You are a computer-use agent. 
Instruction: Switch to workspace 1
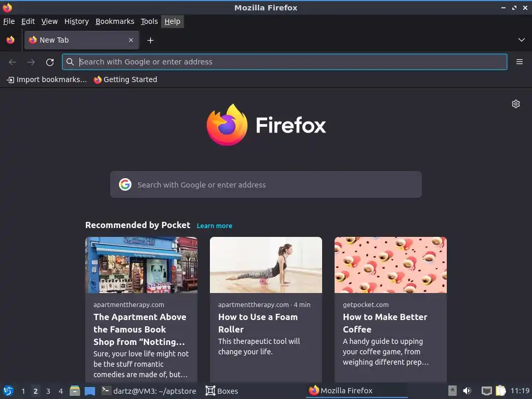[x=23, y=391]
